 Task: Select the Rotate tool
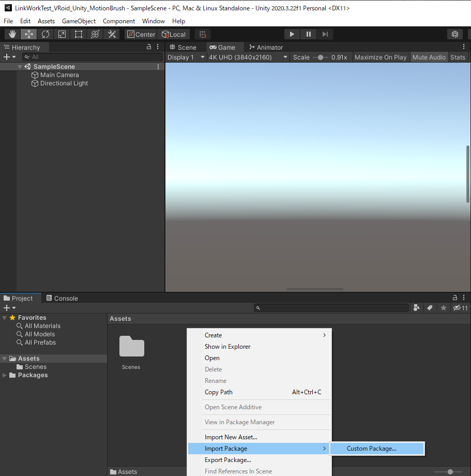45,34
